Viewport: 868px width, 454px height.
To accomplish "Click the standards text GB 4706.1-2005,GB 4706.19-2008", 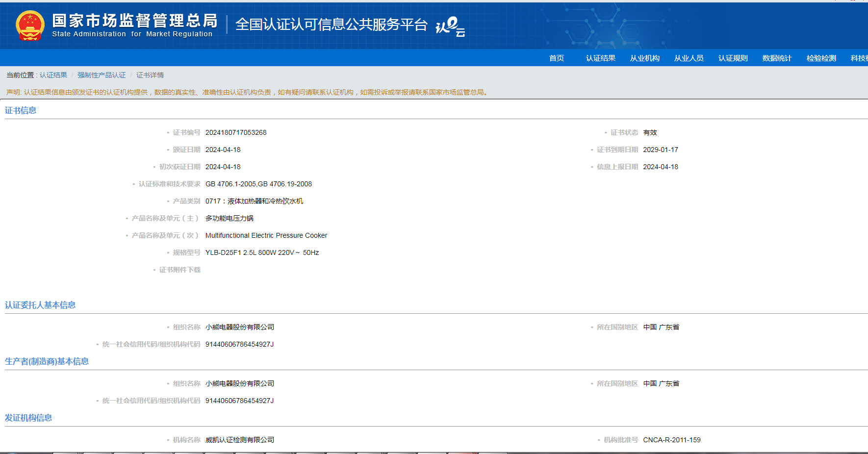I will coord(258,184).
